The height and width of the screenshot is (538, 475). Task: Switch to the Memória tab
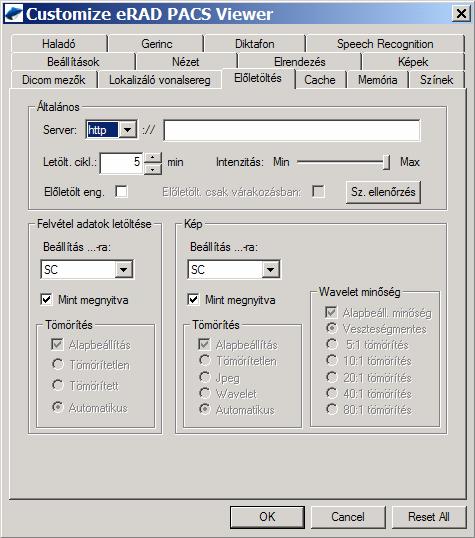coord(378,80)
